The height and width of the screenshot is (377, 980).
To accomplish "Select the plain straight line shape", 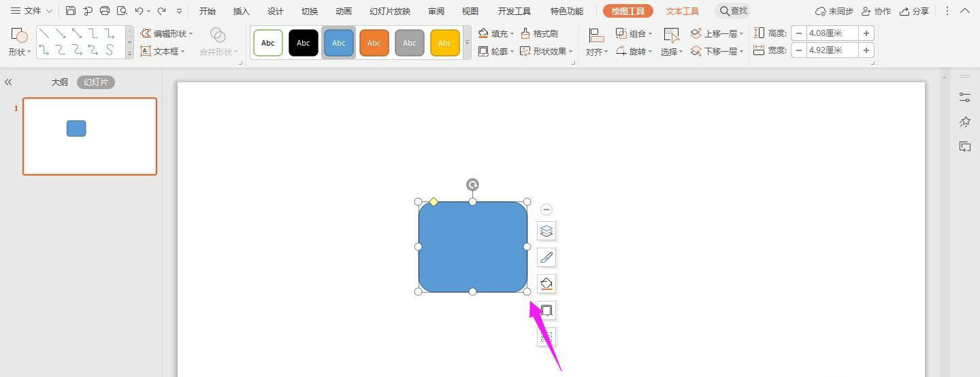I will point(44,33).
